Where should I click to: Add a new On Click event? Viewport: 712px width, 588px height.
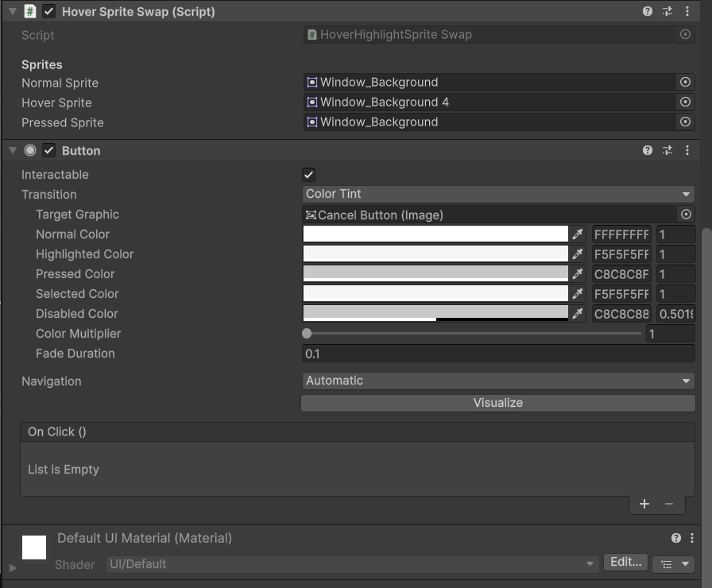644,504
